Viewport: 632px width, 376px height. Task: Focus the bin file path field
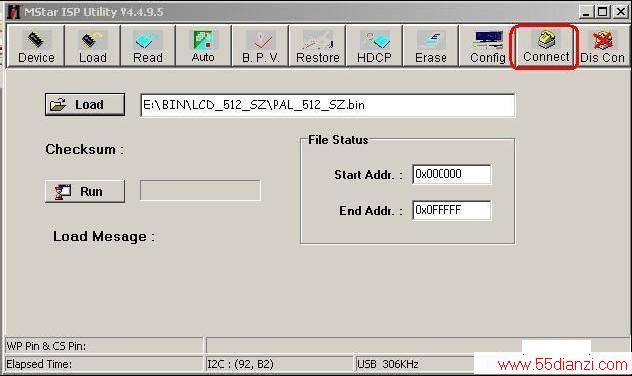click(x=327, y=105)
